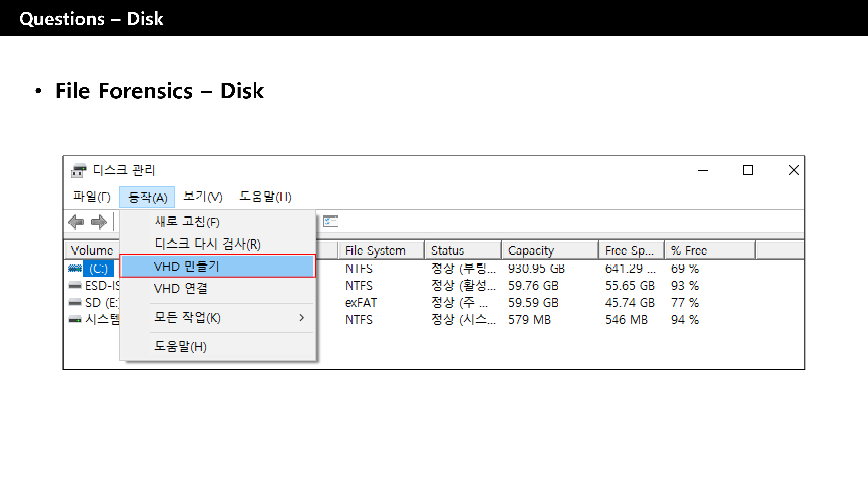This screenshot has height=488, width=868.
Task: Click the properties list toolbar icon
Action: (x=330, y=222)
